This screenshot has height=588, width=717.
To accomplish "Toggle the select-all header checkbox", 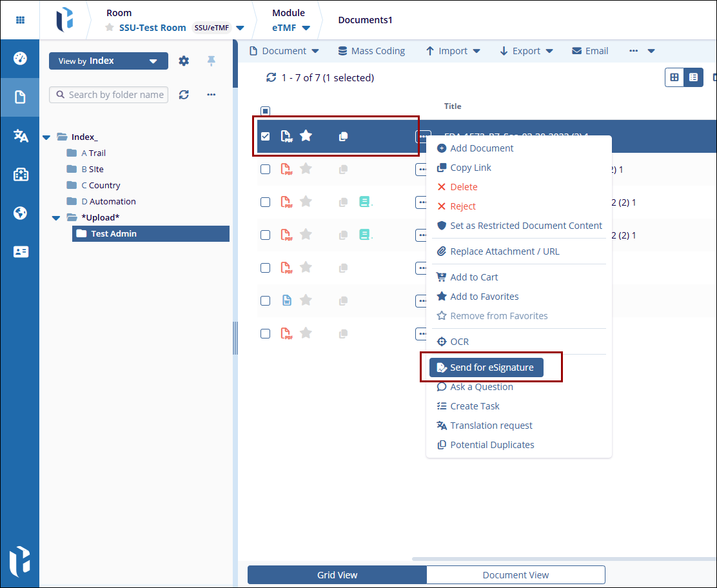I will click(x=265, y=111).
